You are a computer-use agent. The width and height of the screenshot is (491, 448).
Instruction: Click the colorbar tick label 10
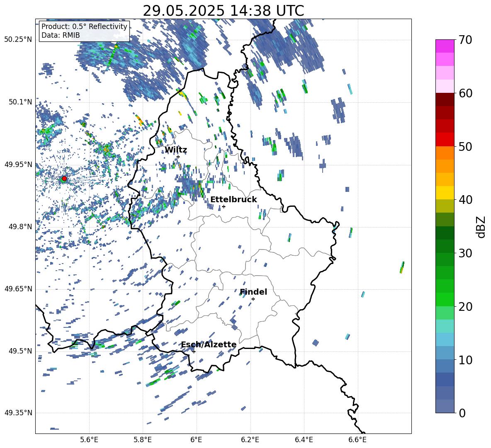[x=465, y=360]
